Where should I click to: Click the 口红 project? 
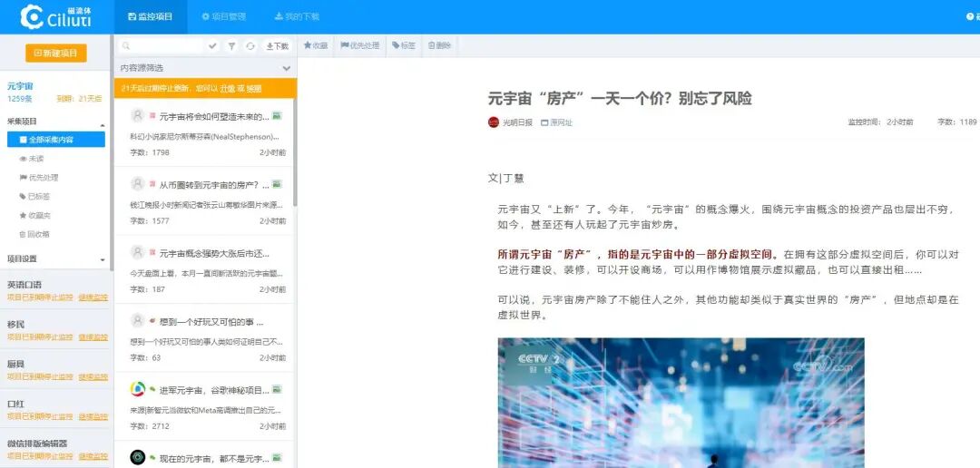click(16, 404)
